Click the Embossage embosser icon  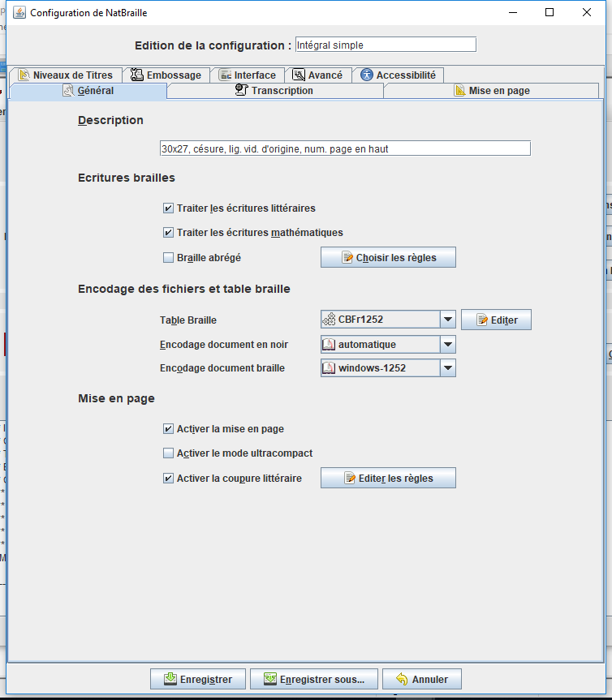point(136,75)
